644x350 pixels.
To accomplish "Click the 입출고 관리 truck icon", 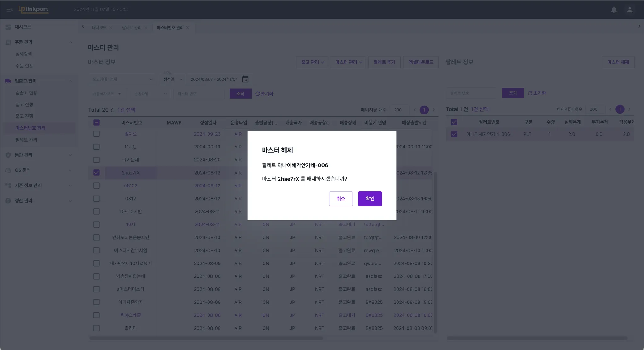I will pos(8,81).
